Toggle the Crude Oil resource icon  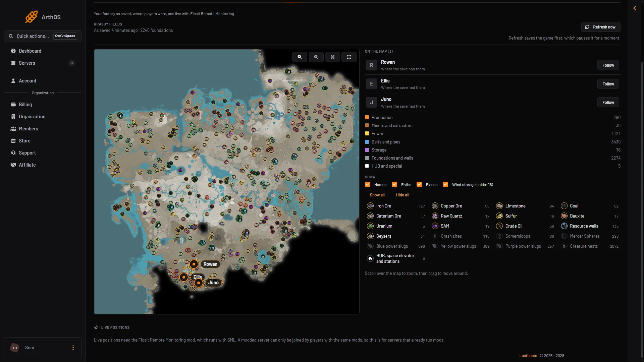[499, 226]
